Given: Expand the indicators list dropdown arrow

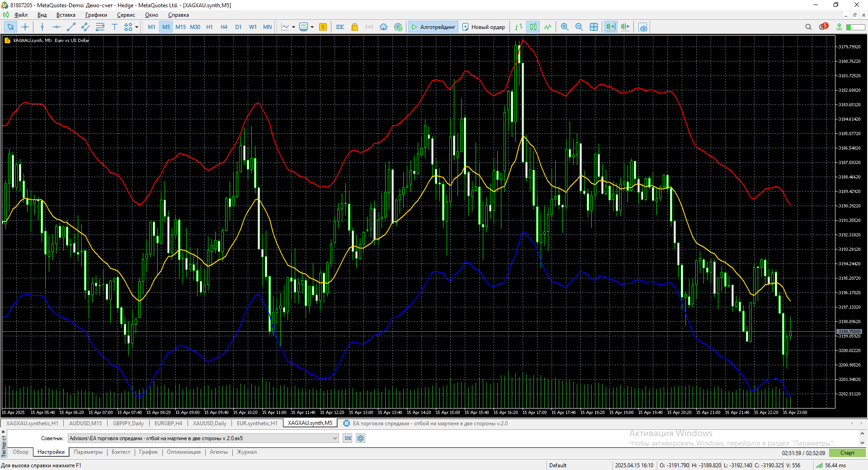Looking at the screenshot, I should [293, 27].
